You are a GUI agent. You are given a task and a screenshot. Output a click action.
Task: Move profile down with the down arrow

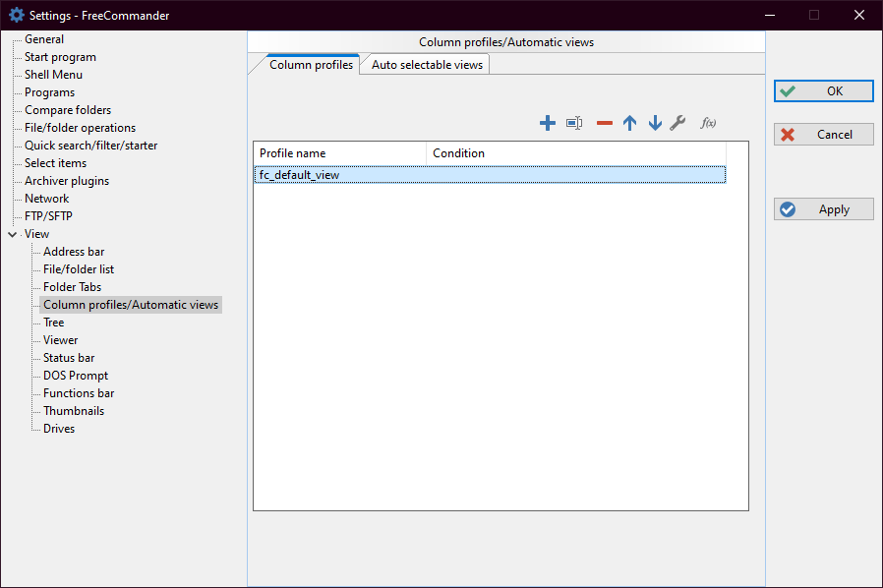[x=655, y=123]
